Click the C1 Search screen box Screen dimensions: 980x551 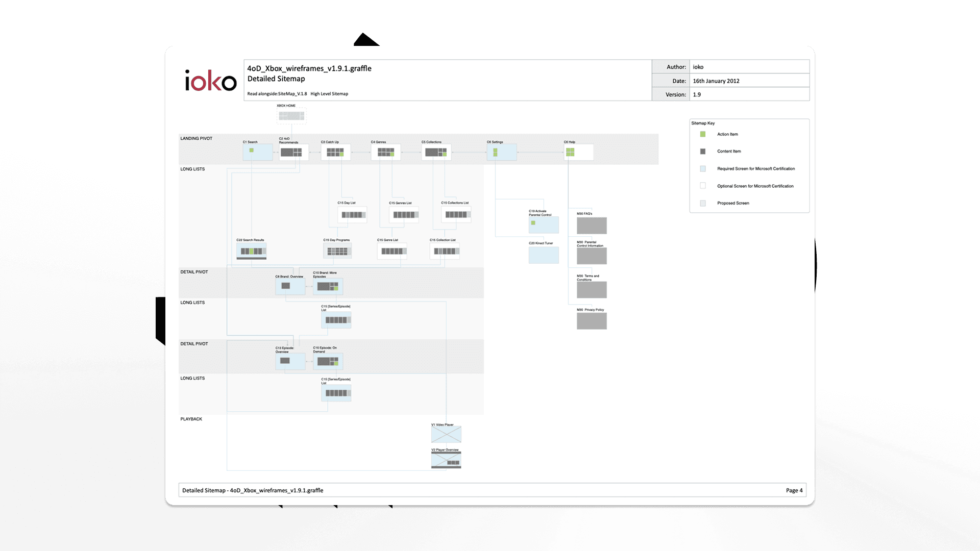257,152
